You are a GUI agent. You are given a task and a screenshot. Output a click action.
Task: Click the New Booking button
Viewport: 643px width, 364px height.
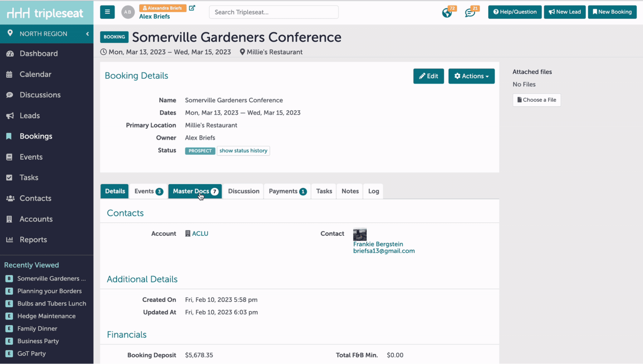pos(612,12)
